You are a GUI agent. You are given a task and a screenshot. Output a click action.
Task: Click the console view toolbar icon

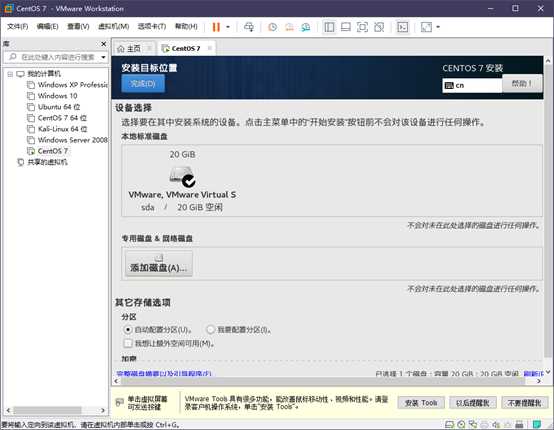coord(402,27)
